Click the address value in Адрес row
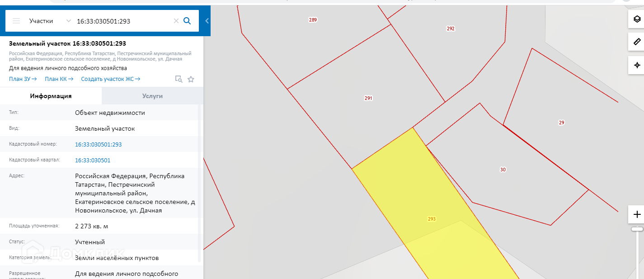The image size is (644, 279). tap(136, 193)
